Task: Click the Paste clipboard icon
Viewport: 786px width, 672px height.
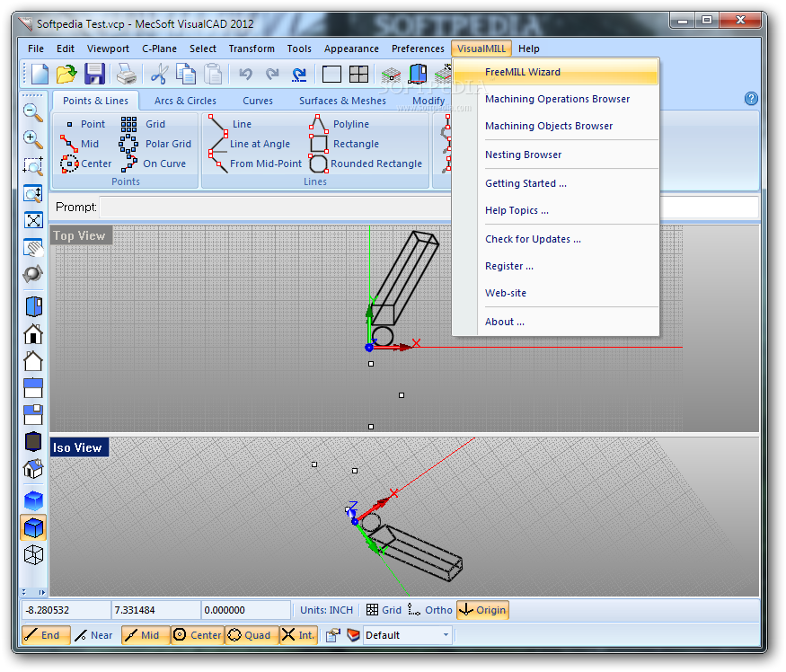Action: click(213, 75)
